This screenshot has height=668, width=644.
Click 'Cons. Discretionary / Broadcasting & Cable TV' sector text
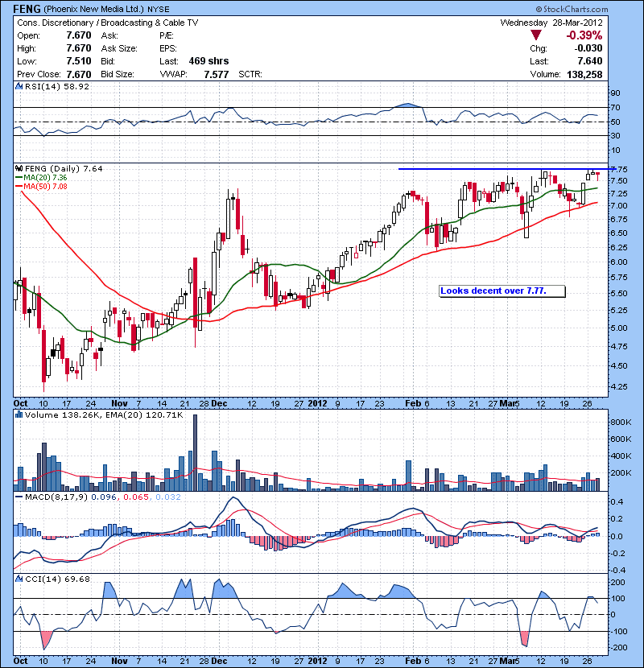pyautogui.click(x=108, y=23)
